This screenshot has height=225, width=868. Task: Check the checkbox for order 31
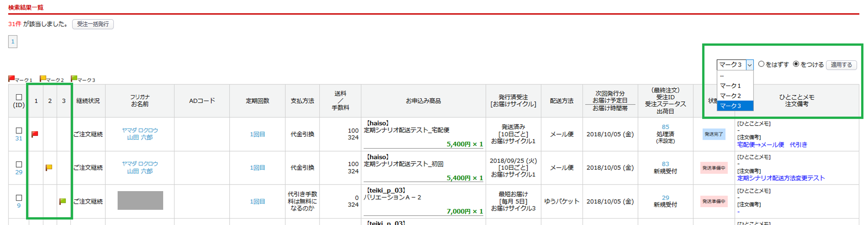pyautogui.click(x=19, y=130)
